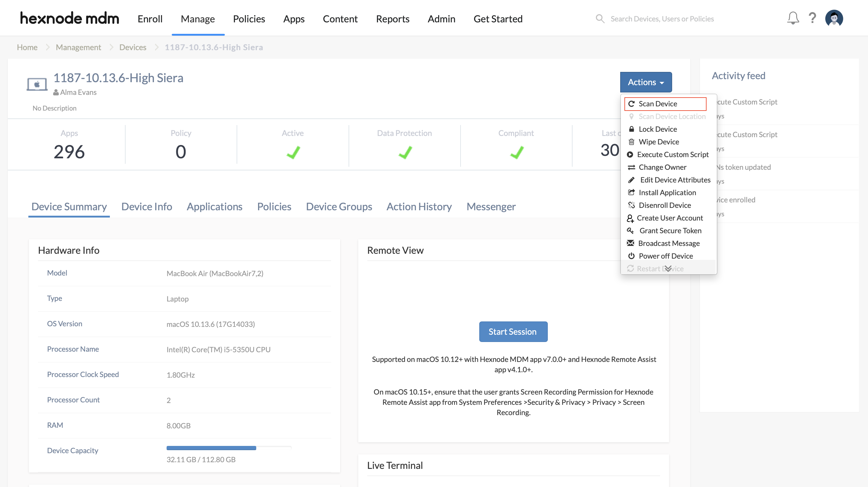Screen dimensions: 868x487
Task: Switch to the device Policies sub-tab
Action: (274, 206)
